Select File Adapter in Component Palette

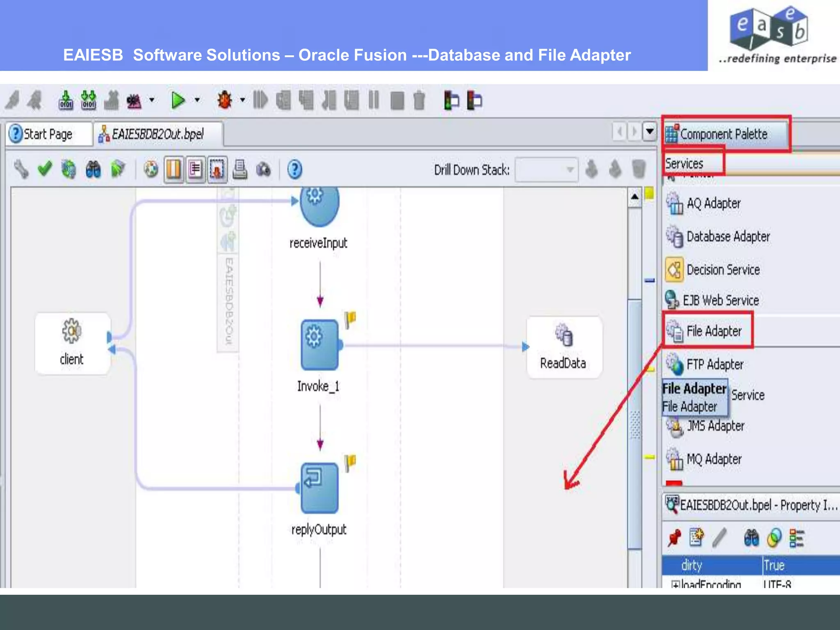tap(713, 331)
